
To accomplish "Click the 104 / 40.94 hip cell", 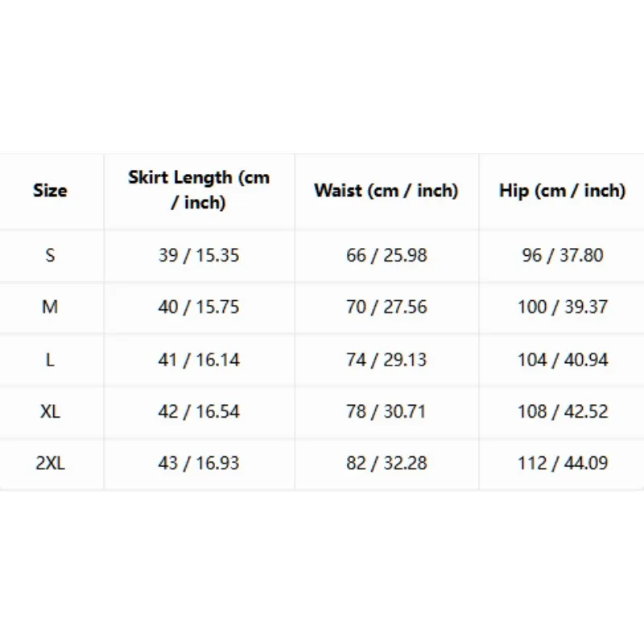I will tap(563, 360).
